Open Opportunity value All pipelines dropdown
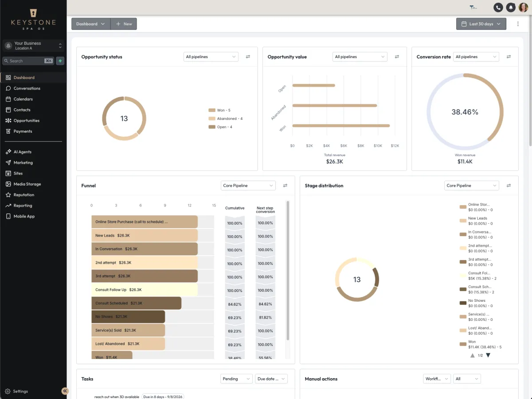The width and height of the screenshot is (532, 399). coord(360,57)
